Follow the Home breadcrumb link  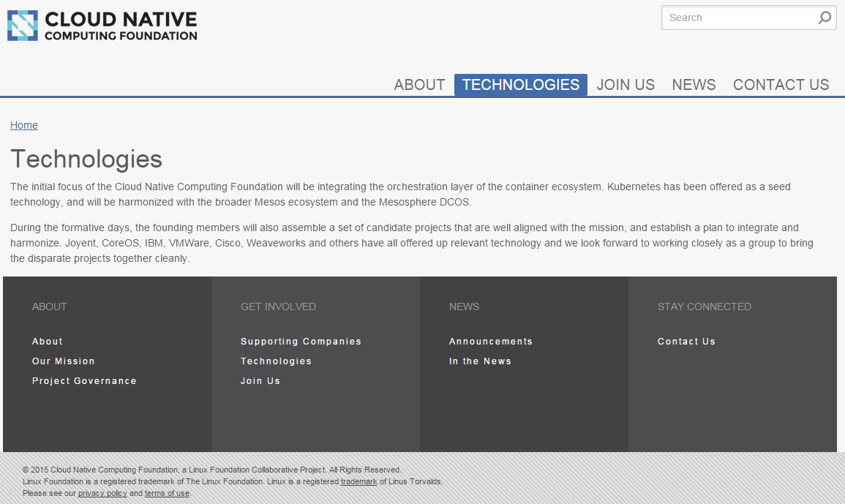(23, 125)
